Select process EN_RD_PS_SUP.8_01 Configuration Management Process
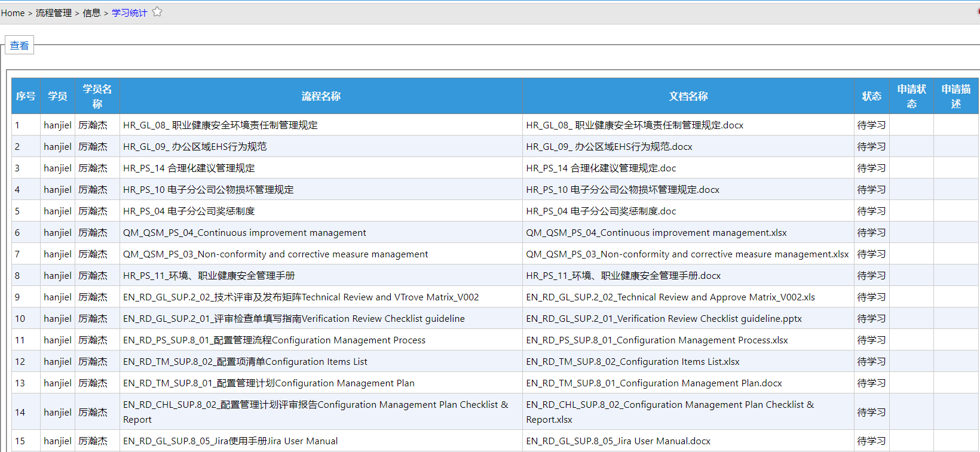 (274, 340)
